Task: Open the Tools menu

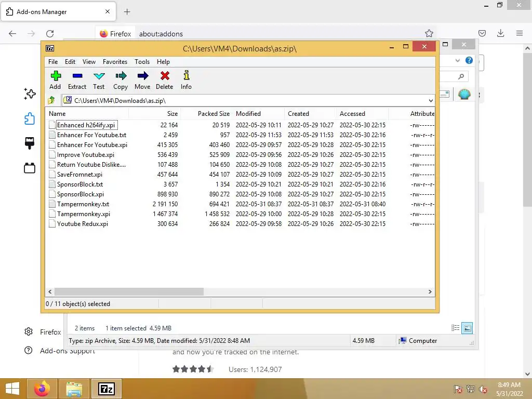Action: pos(142,62)
